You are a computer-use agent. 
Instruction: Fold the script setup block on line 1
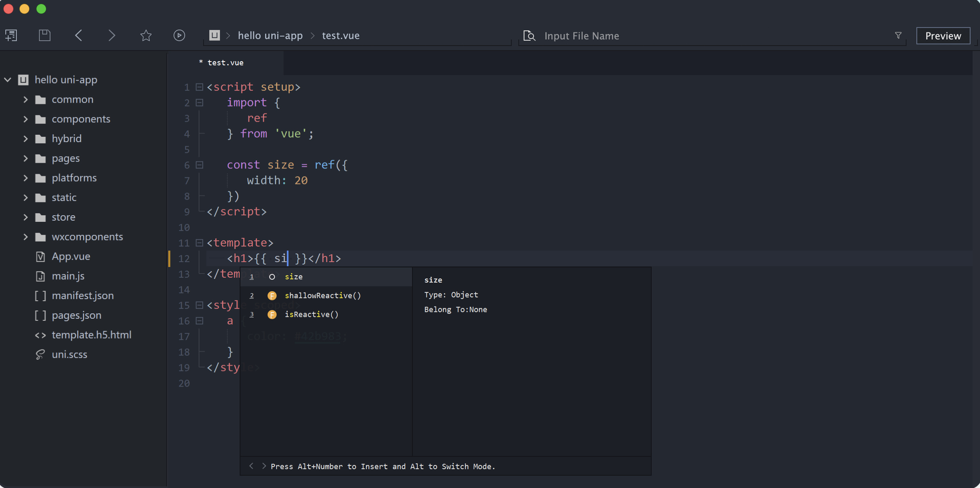pyautogui.click(x=199, y=87)
